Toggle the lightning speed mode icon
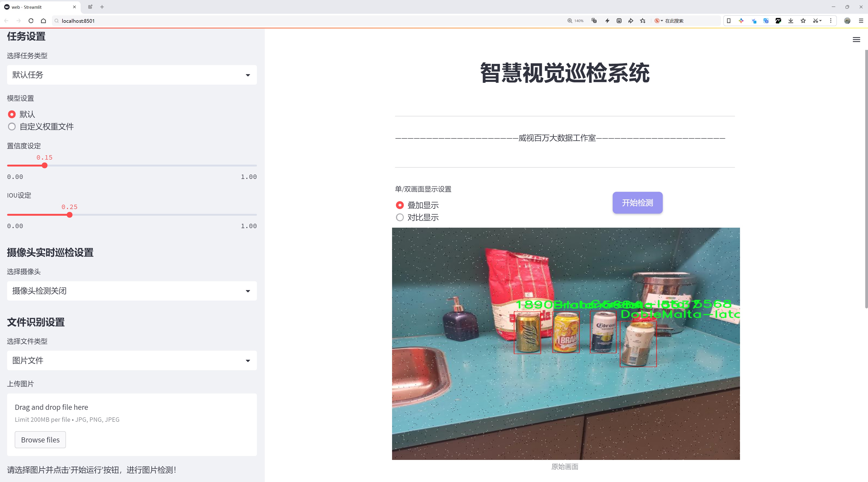This screenshot has width=868, height=482. pyautogui.click(x=607, y=21)
